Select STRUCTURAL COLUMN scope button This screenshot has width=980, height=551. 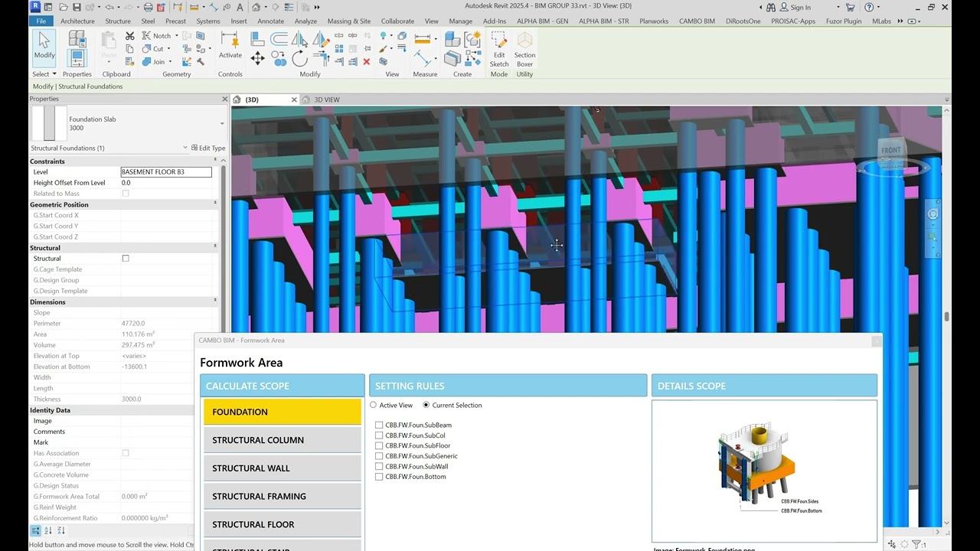(283, 440)
